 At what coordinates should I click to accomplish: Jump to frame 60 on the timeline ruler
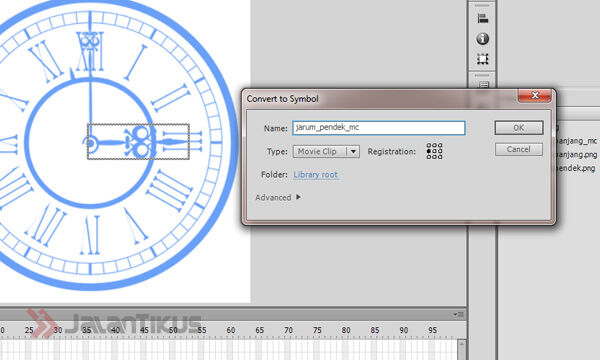pyautogui.click(x=230, y=330)
